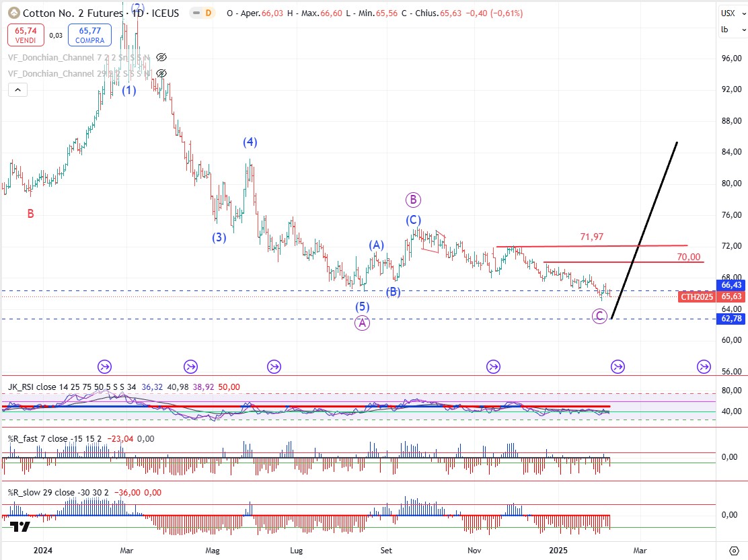Open the chart settings target icon at bottom right

(734, 551)
